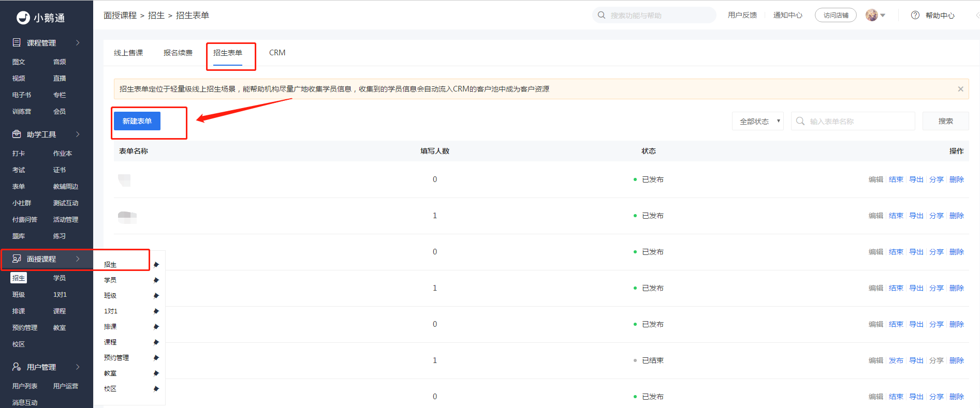Click the 搜索 button
Viewport: 980px width, 408px height.
946,121
